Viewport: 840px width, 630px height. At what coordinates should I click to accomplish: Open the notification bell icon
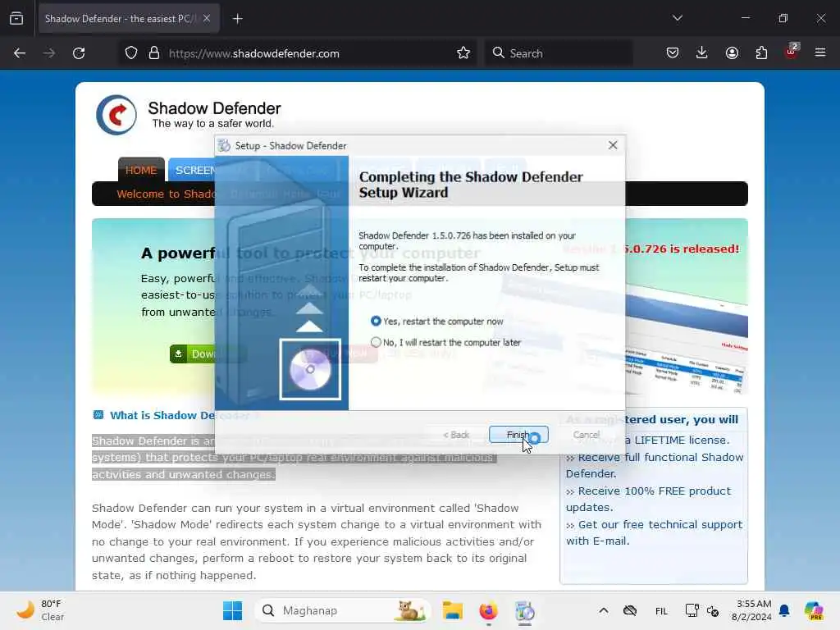784,610
